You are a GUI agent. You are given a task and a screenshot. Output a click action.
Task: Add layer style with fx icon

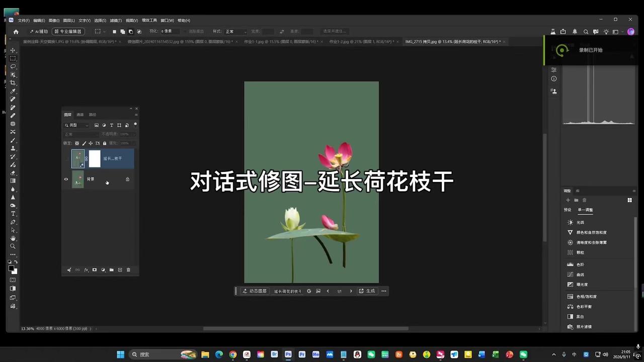coord(86,270)
